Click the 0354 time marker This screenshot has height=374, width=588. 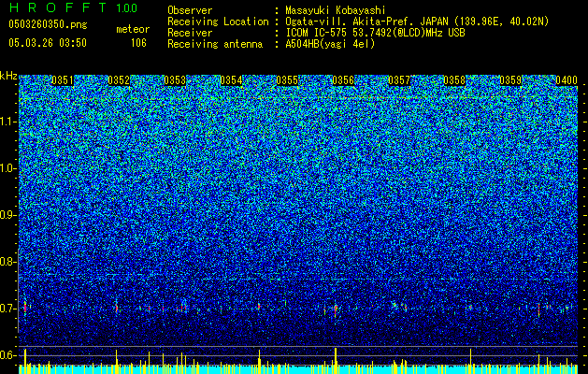(x=231, y=80)
